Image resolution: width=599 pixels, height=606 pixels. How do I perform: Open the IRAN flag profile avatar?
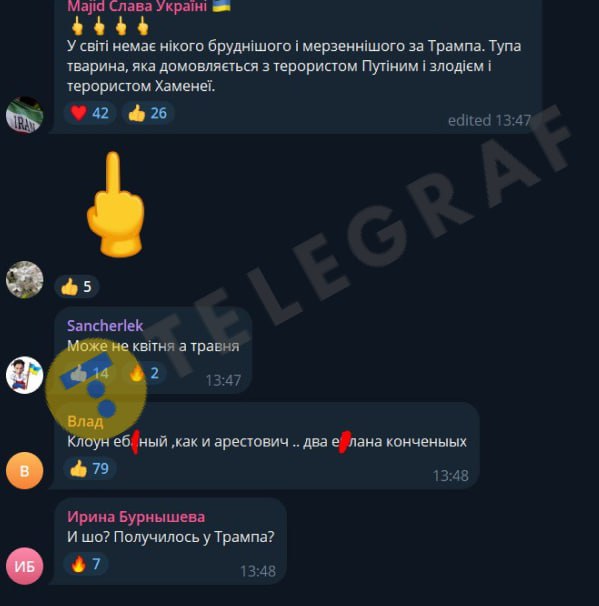tap(24, 115)
